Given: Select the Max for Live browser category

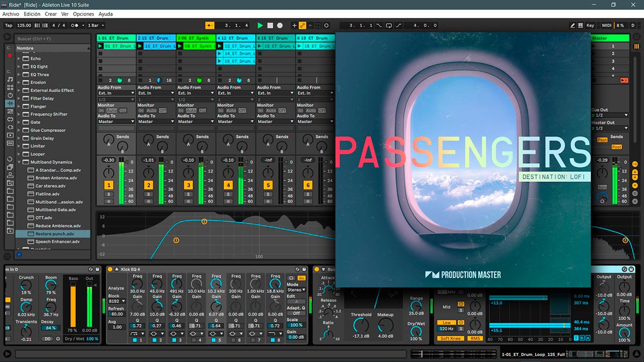Looking at the screenshot, I should (x=9, y=120).
